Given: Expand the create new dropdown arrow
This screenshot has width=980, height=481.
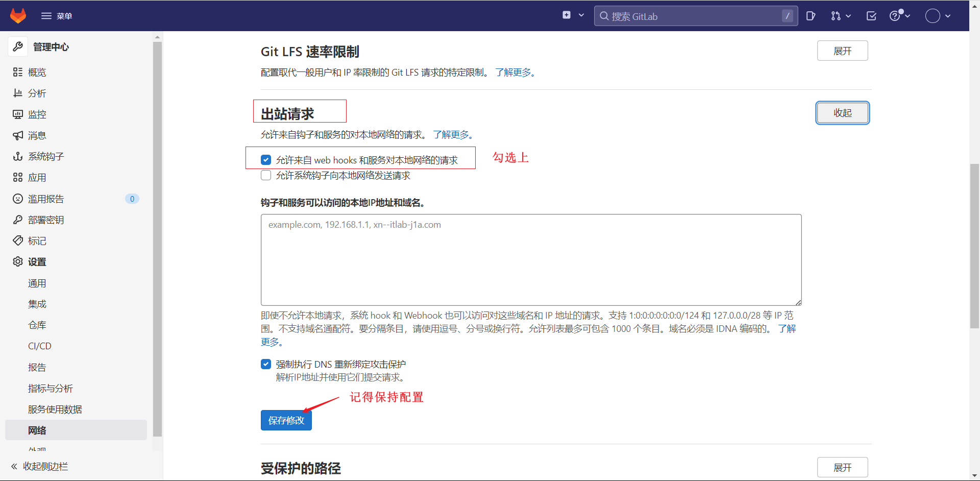Looking at the screenshot, I should [581, 15].
